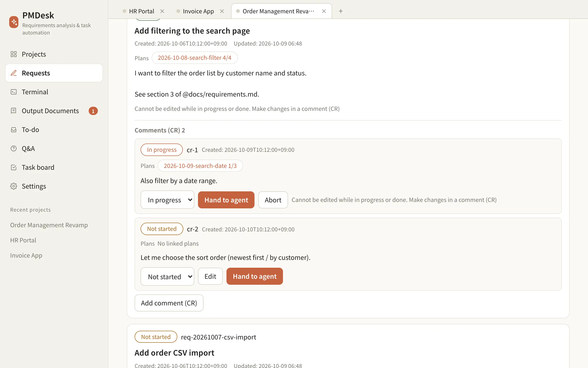Click the PMDesk logo icon
This screenshot has width=588, height=368.
point(14,22)
